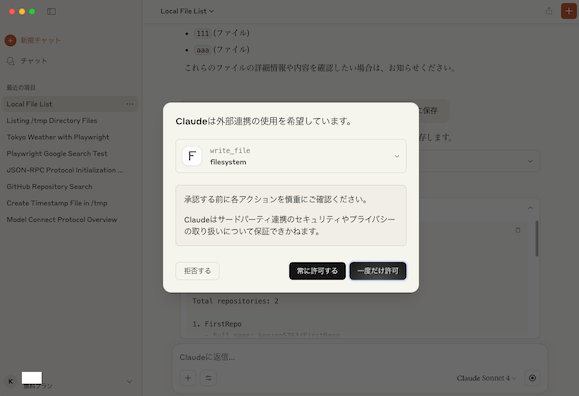579x396 pixels.
Task: Open the share icon in the top bar
Action: click(549, 11)
